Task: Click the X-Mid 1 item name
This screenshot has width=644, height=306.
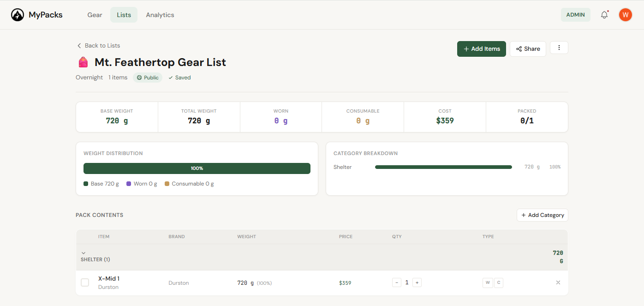Action: coord(109,278)
